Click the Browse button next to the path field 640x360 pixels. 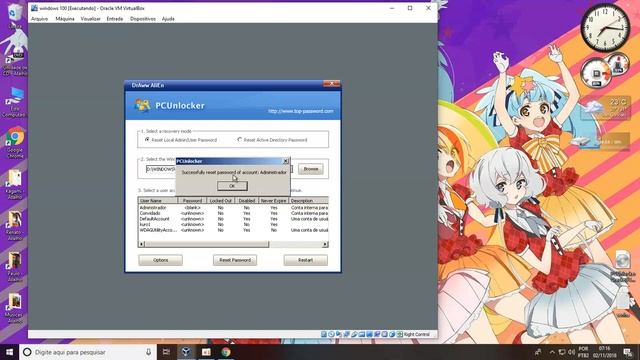[311, 169]
